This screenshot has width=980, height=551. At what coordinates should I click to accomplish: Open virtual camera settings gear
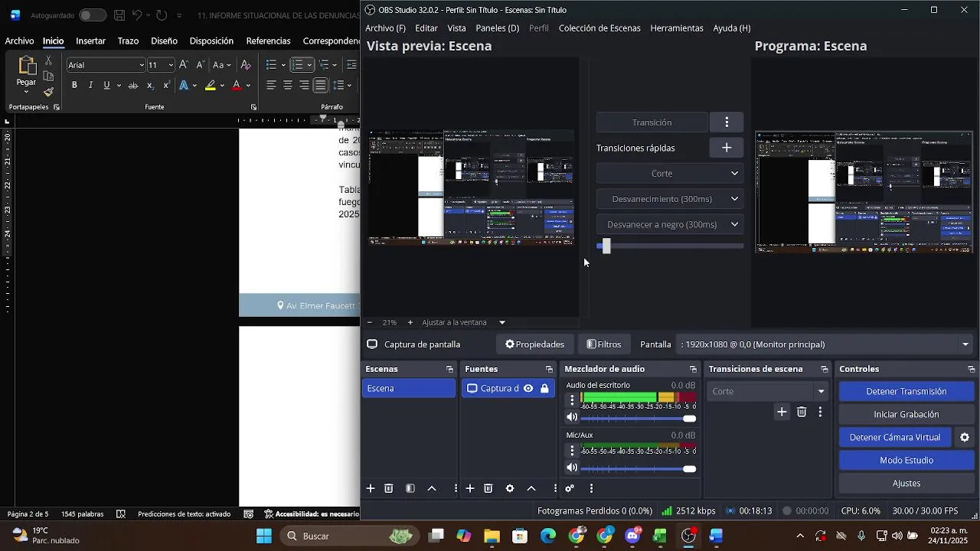(x=965, y=437)
